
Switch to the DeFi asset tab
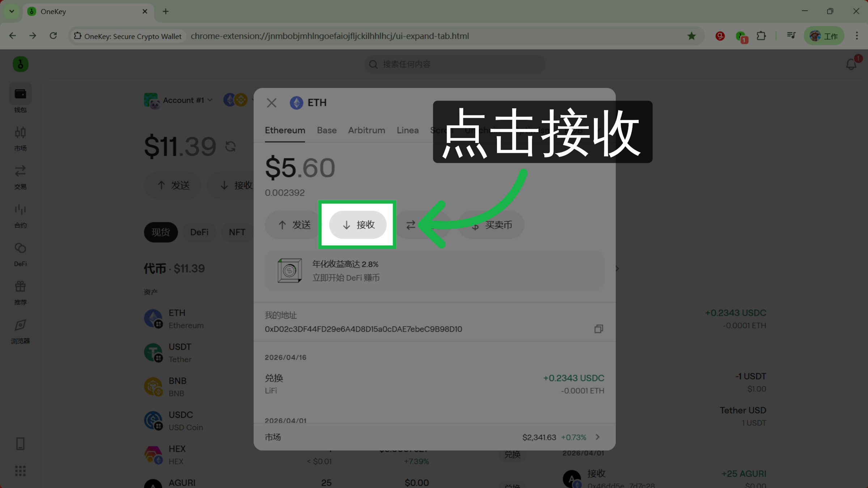point(199,232)
